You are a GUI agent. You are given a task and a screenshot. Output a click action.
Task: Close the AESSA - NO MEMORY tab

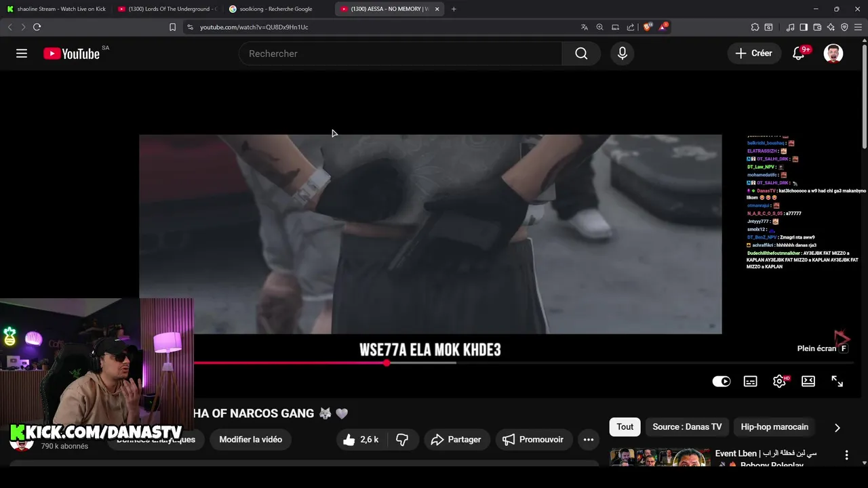437,9
